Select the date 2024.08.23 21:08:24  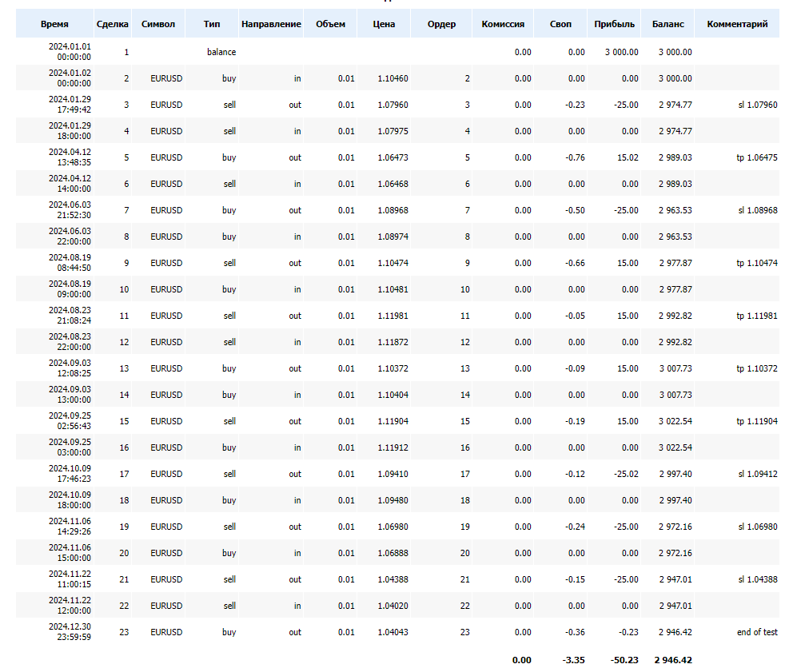[x=70, y=316]
